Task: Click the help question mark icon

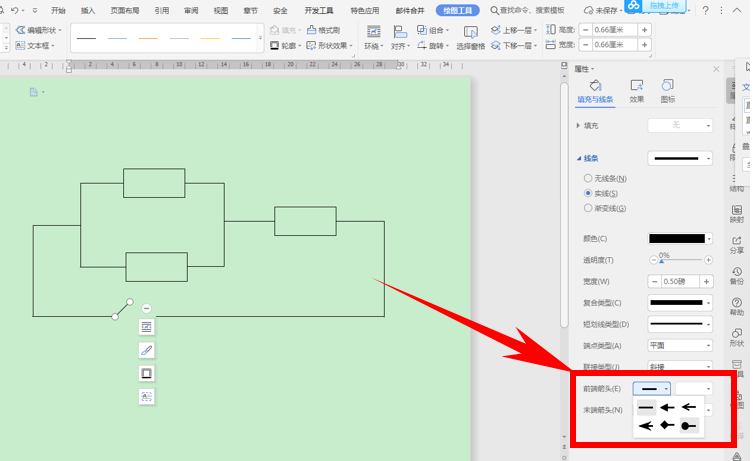Action: 705,10
